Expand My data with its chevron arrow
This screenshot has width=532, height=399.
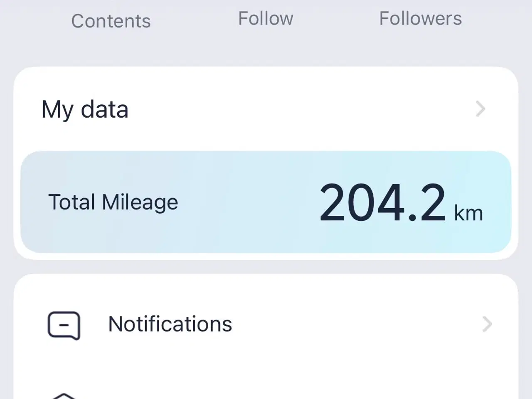[x=480, y=109]
